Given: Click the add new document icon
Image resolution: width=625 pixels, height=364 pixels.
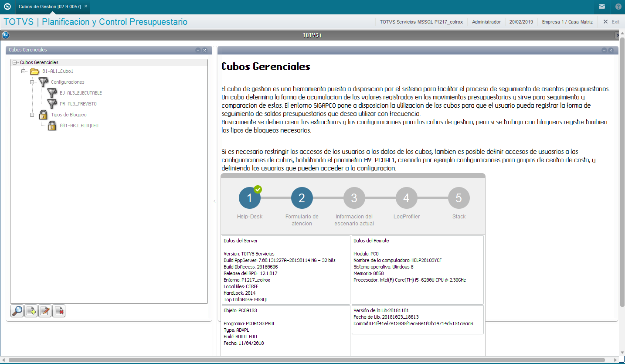Looking at the screenshot, I should click(31, 311).
